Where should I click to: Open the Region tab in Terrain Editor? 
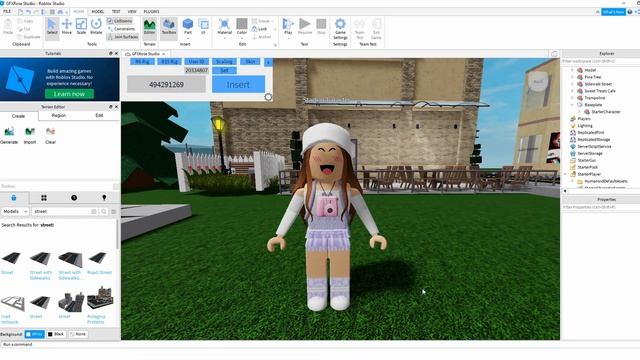59,116
